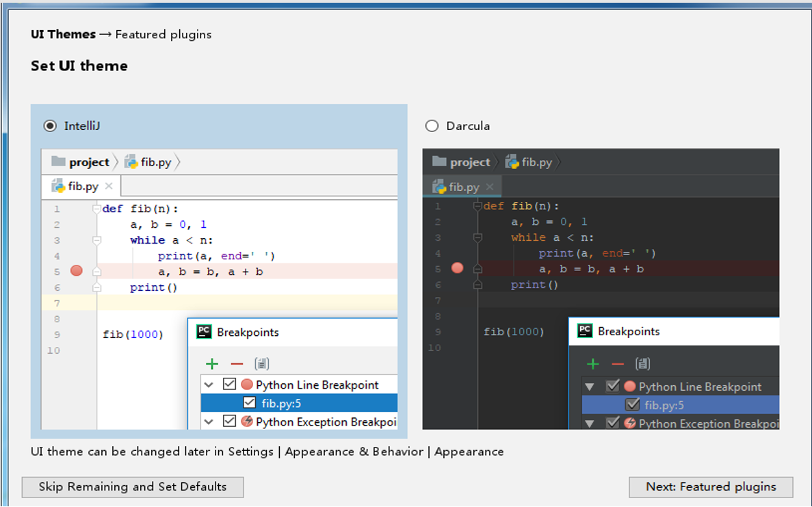
Task: Click Python Line Breakpoint red icon in IntelliJ preview
Action: pos(247,385)
